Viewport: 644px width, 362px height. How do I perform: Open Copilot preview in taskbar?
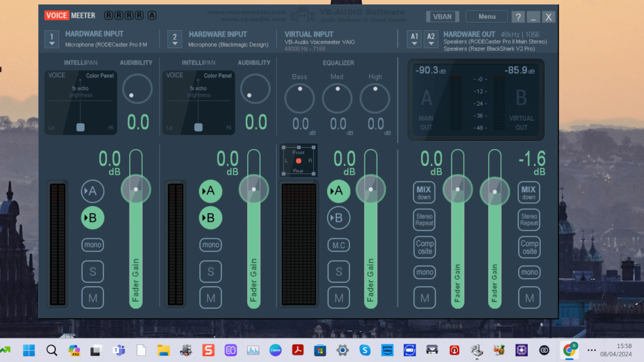(74, 350)
